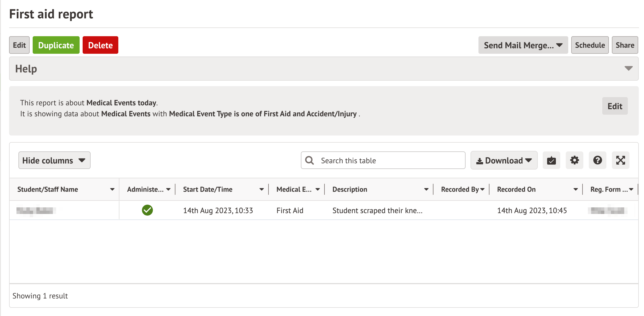Expand table to fullscreen icon
The width and height of the screenshot is (644, 316).
620,160
